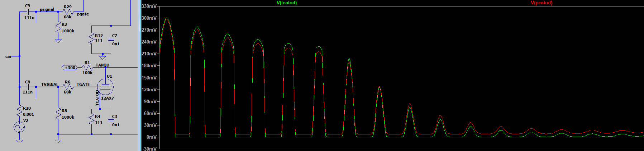Click resistor R1 100k symbol
Image resolution: width=644 pixels, height=151 pixels.
87,67
